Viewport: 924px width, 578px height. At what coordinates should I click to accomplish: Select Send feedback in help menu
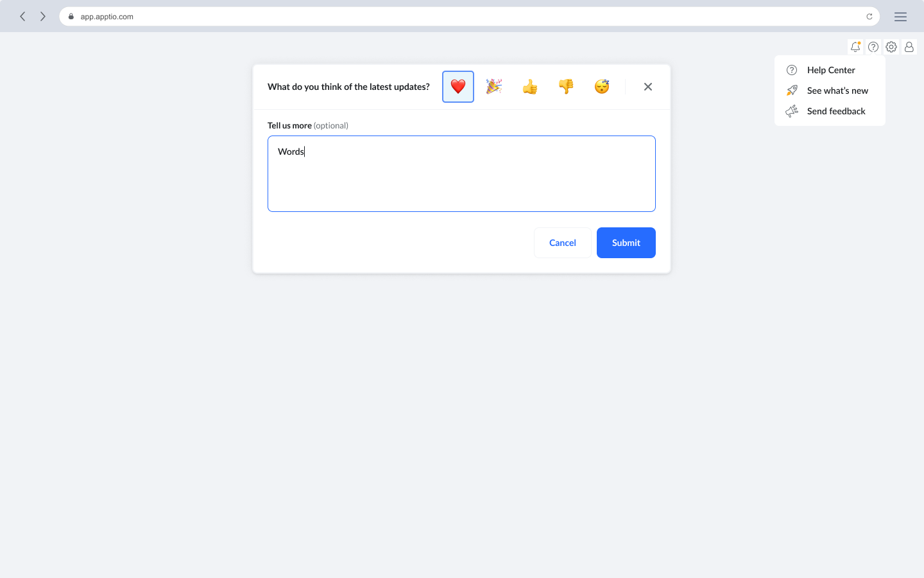835,111
